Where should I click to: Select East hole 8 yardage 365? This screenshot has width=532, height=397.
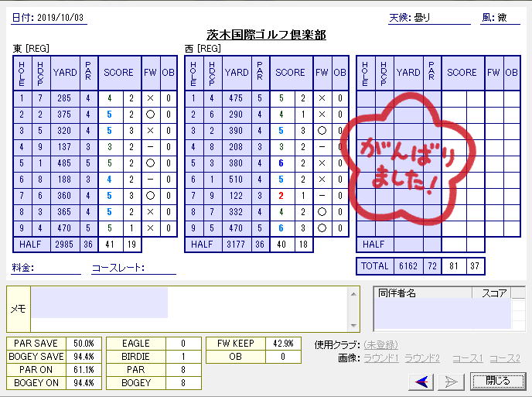(x=64, y=212)
